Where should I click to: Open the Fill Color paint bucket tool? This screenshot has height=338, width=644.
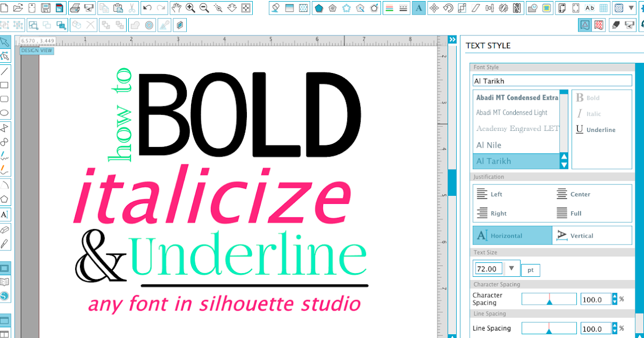click(275, 8)
